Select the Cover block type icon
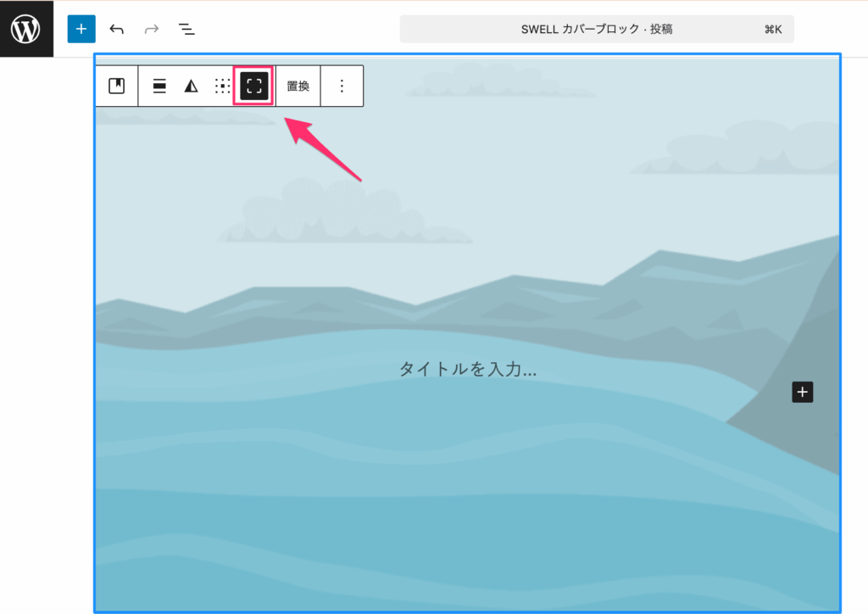 [x=116, y=86]
